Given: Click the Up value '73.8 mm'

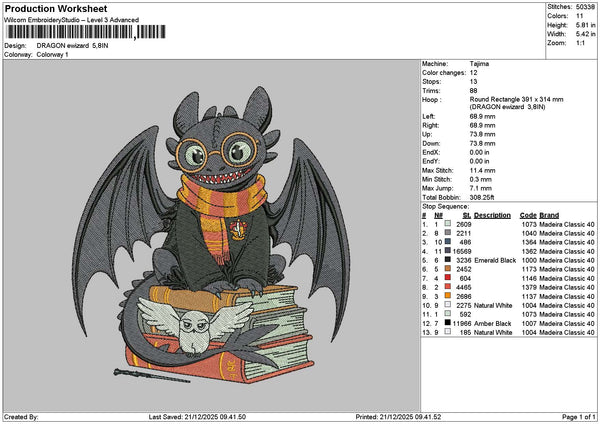Looking at the screenshot, I should pos(482,134).
